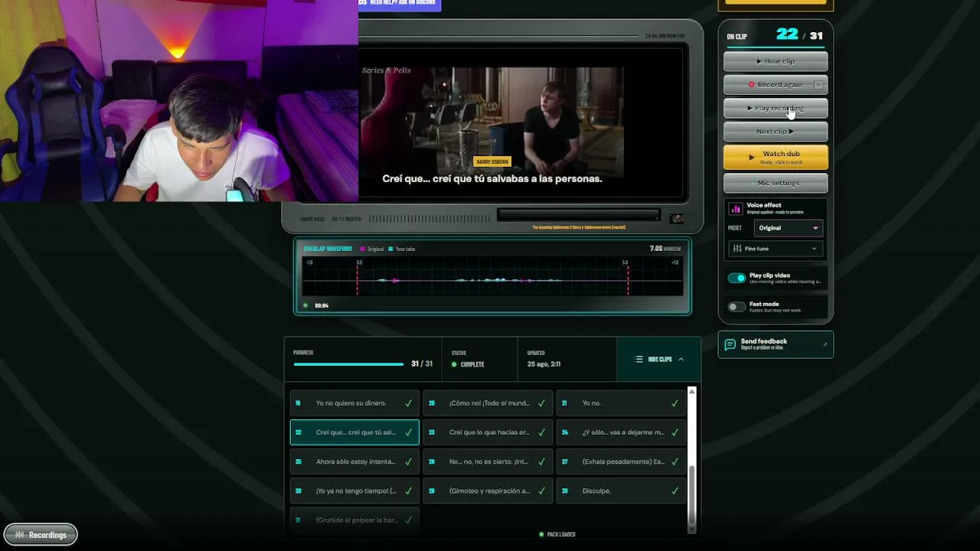Select clip 19 'Yo no quiero su dinero.'
Viewport: 980px width, 551px height.
(354, 403)
